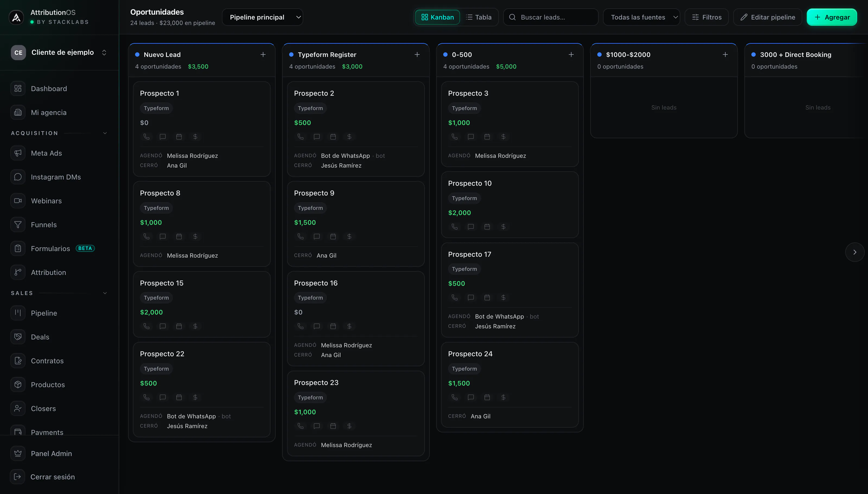Viewport: 868px width, 494px height.
Task: Click calendar icon on Prospecto 23 card
Action: point(333,426)
